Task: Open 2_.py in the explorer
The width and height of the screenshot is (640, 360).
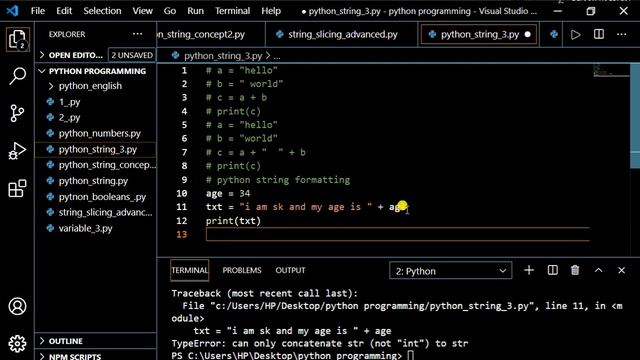Action: coord(69,118)
